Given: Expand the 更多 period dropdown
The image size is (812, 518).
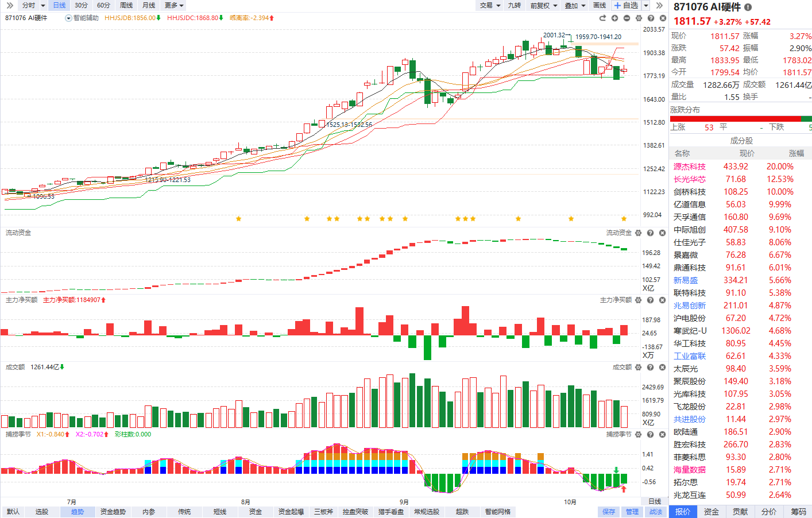Looking at the screenshot, I should click(173, 5).
